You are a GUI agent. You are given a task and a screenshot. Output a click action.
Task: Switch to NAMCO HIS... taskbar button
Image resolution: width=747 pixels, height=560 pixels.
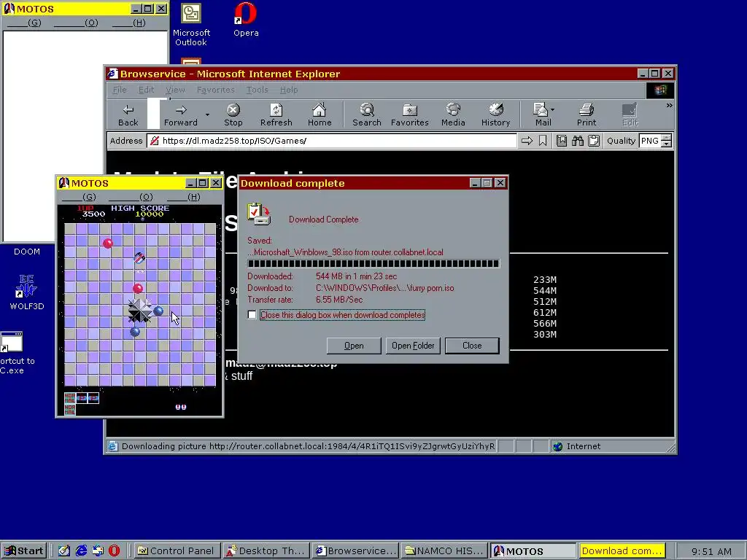(x=444, y=551)
